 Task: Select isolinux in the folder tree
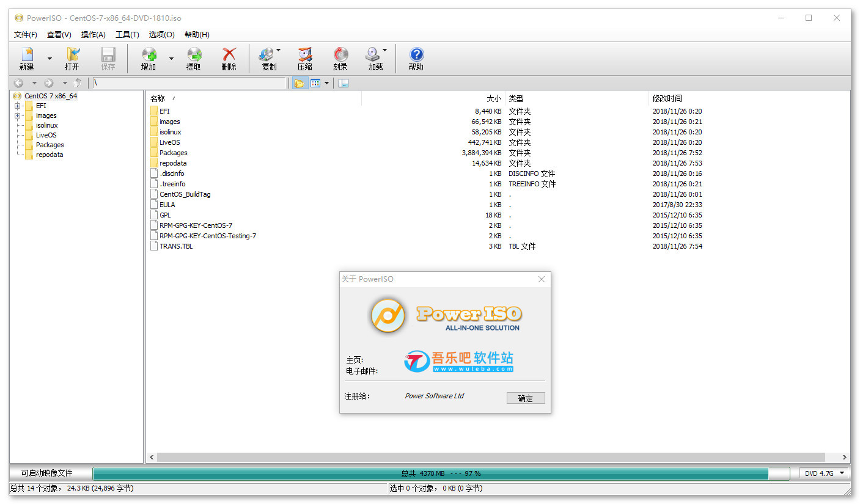46,125
